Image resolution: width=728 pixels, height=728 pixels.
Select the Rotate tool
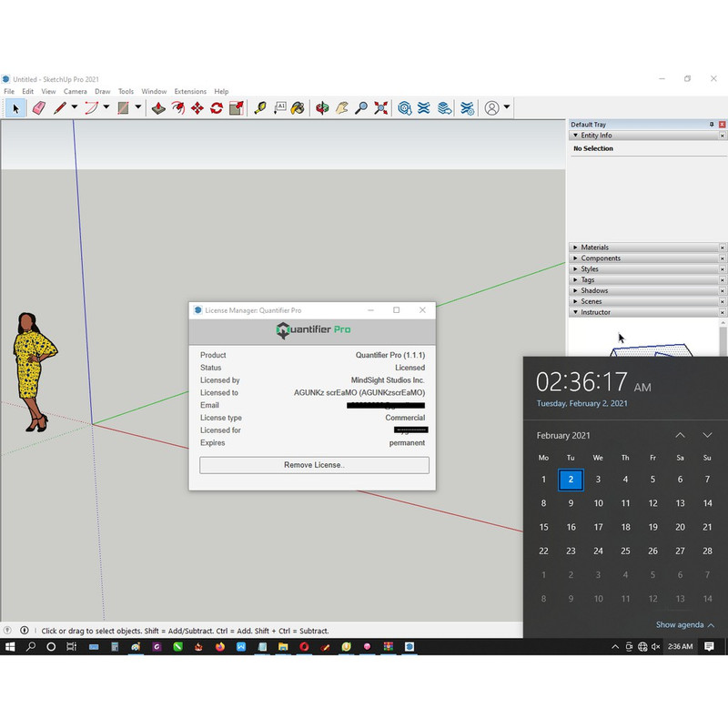tap(217, 108)
